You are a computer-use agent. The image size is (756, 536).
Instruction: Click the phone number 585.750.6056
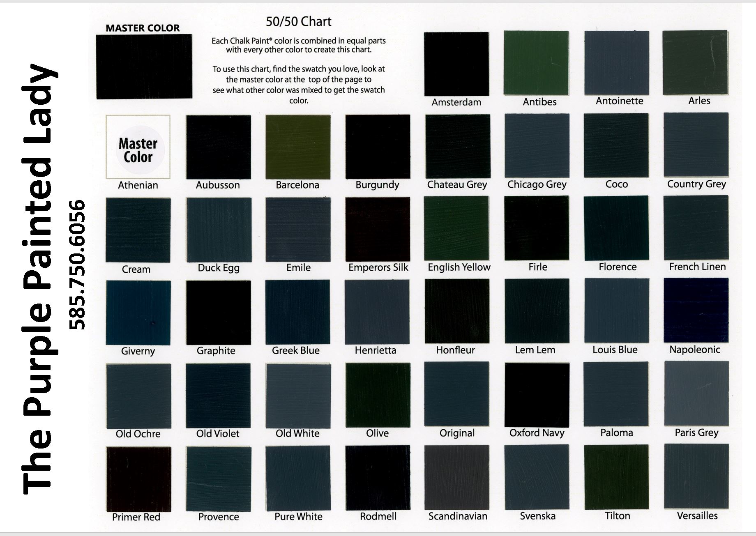[77, 265]
